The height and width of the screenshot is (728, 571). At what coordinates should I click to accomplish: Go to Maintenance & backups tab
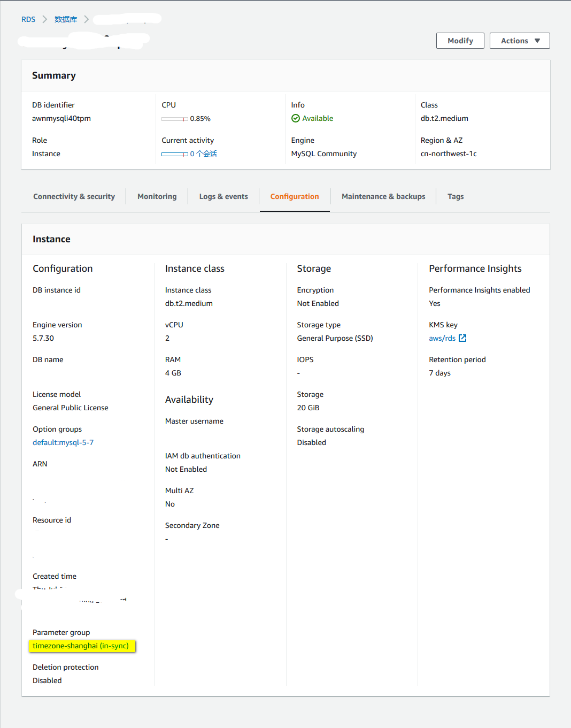pyautogui.click(x=383, y=196)
